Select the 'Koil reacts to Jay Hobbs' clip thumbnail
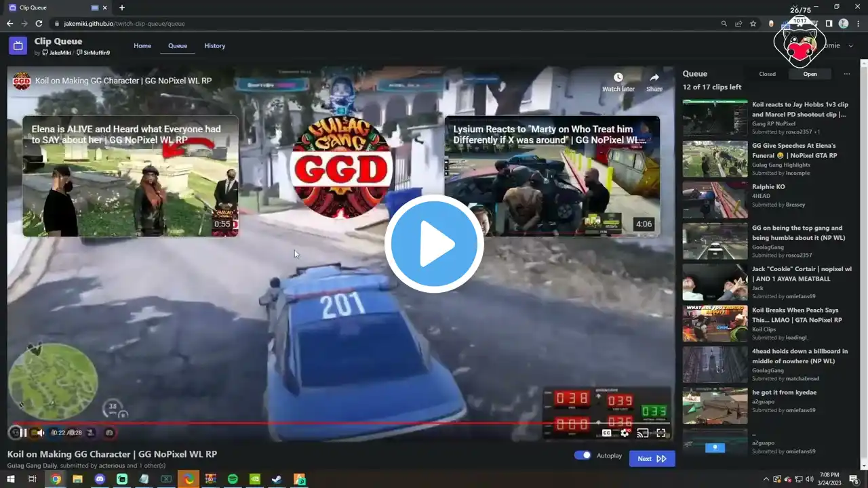The height and width of the screenshot is (488, 868). 715,118
